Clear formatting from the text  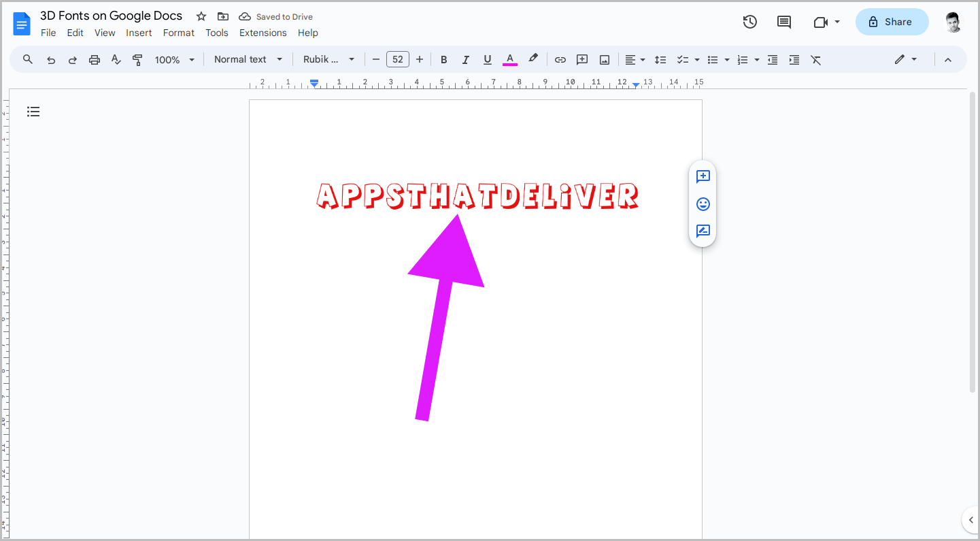[x=816, y=60]
